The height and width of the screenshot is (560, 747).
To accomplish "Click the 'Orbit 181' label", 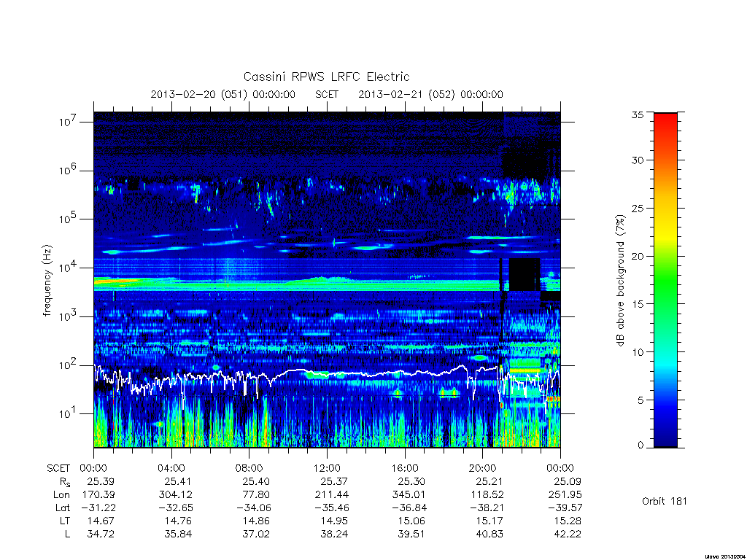I will click(x=665, y=501).
